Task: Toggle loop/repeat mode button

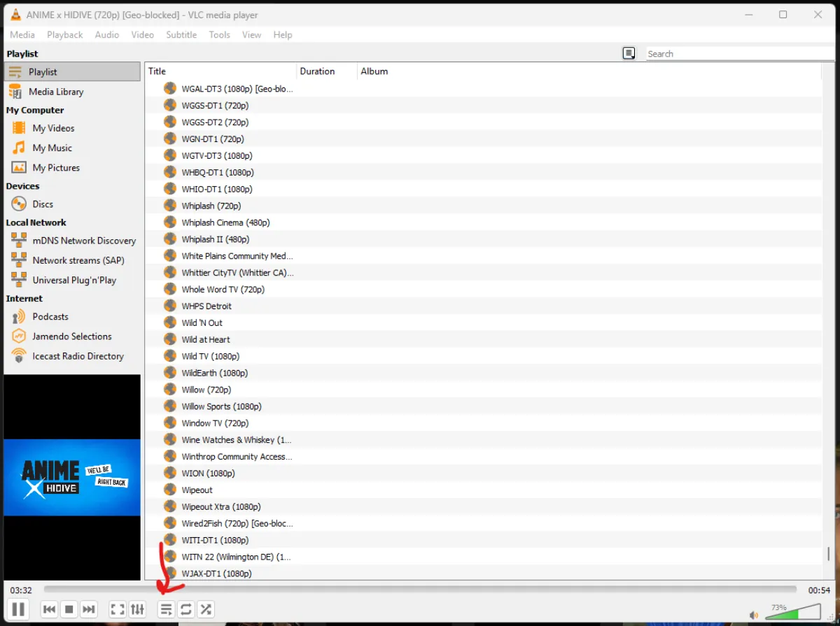Action: click(x=185, y=609)
